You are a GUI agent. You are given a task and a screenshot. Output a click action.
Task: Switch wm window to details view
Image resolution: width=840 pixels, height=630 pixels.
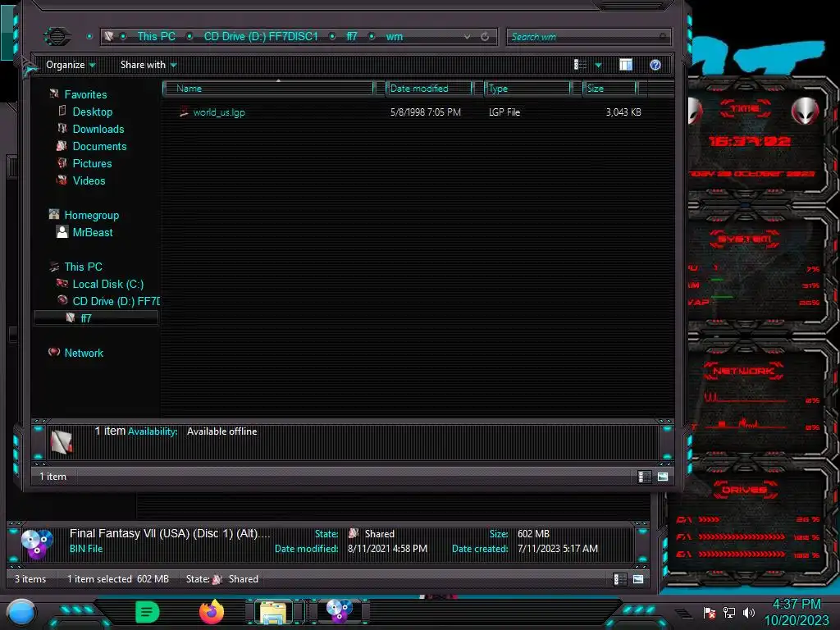[644, 477]
